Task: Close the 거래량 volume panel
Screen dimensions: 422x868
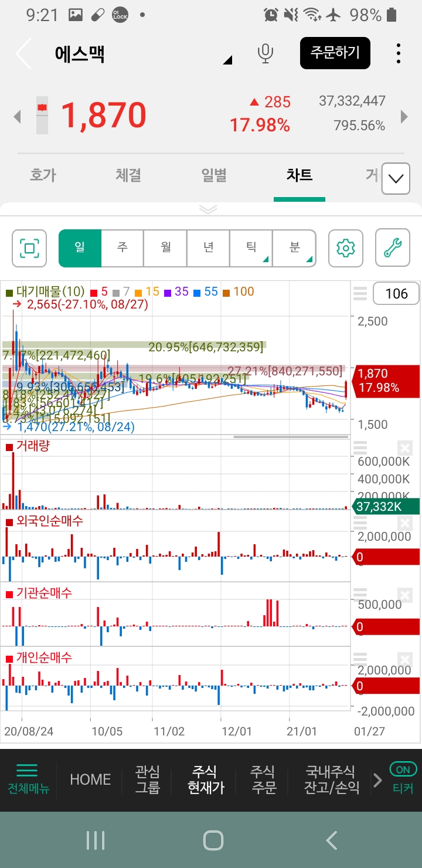Action: (404, 449)
